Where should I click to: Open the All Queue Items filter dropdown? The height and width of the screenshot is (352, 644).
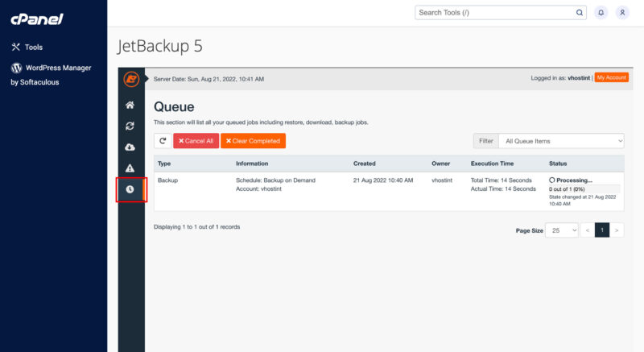coord(561,141)
